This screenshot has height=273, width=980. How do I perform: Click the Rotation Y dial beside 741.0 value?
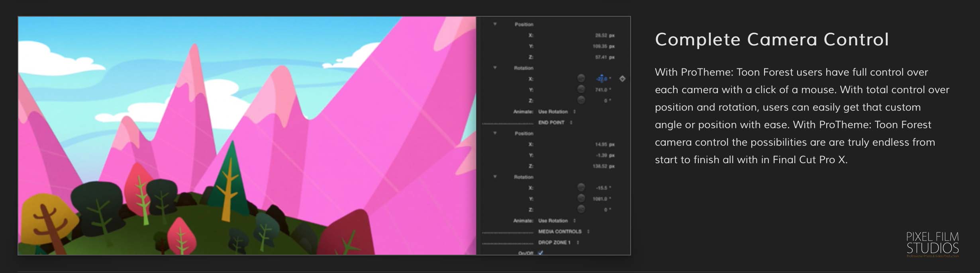coord(581,89)
